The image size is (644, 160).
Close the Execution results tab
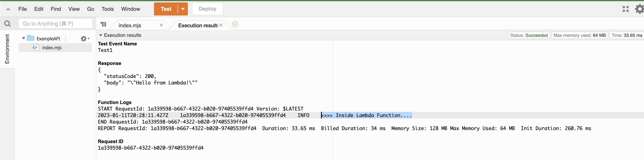pos(221,25)
